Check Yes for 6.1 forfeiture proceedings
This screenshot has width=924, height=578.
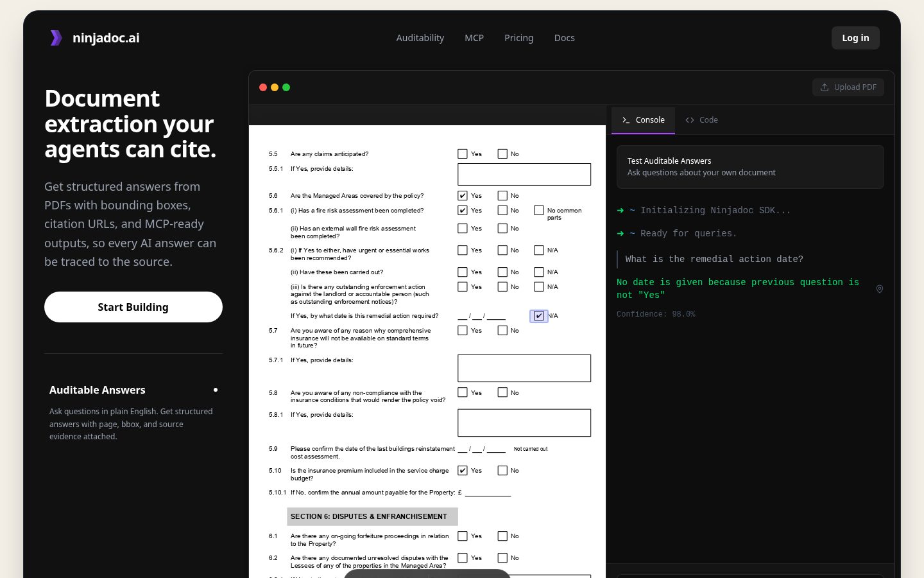[463, 536]
